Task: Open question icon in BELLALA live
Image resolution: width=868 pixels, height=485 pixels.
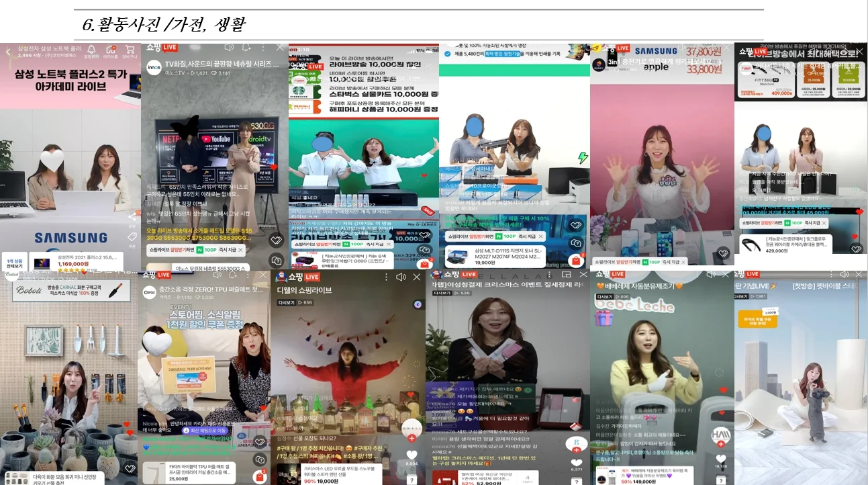Action: click(576, 480)
